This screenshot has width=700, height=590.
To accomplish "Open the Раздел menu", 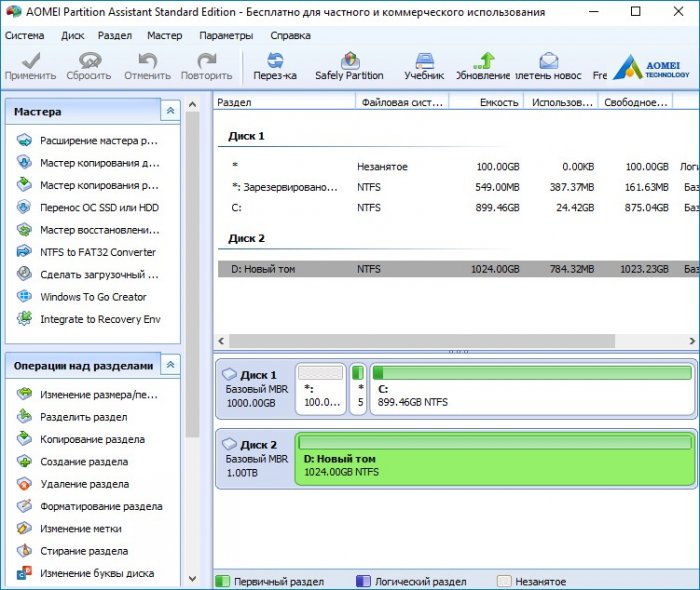I will 115,36.
